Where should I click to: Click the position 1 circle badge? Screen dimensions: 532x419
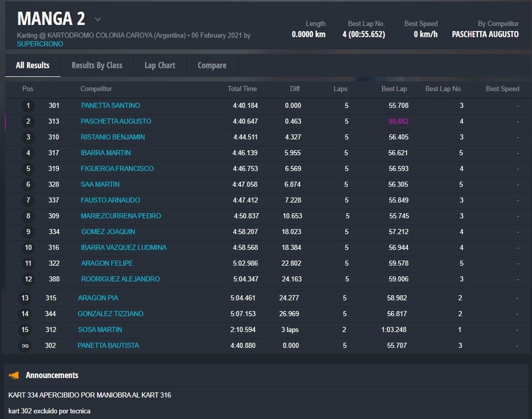(28, 106)
